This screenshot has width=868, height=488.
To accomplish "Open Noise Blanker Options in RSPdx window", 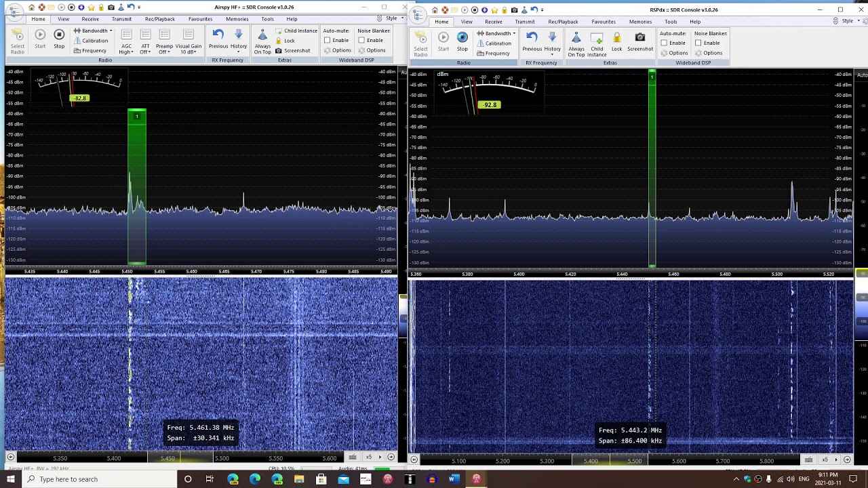I will (709, 53).
